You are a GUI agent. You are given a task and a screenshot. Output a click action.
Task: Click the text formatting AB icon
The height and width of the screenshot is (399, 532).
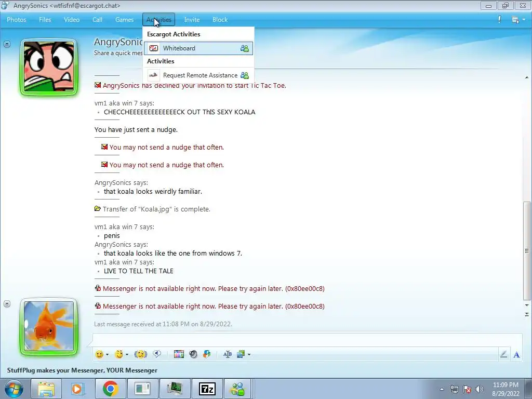[228, 354]
